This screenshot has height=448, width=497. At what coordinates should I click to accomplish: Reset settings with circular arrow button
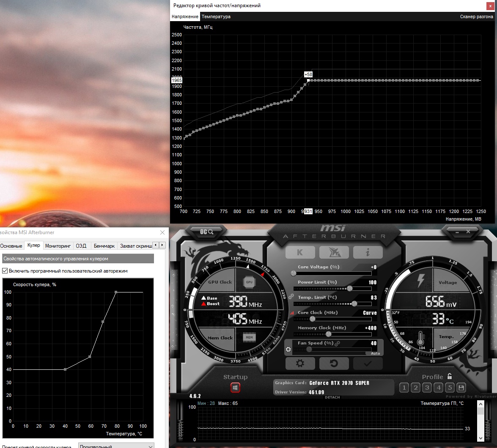click(334, 363)
